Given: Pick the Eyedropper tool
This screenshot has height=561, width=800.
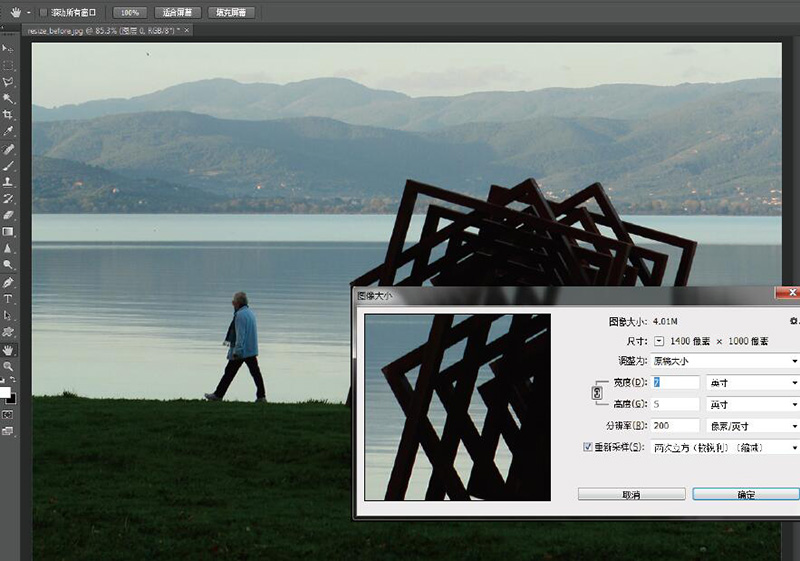Looking at the screenshot, I should click(x=9, y=132).
